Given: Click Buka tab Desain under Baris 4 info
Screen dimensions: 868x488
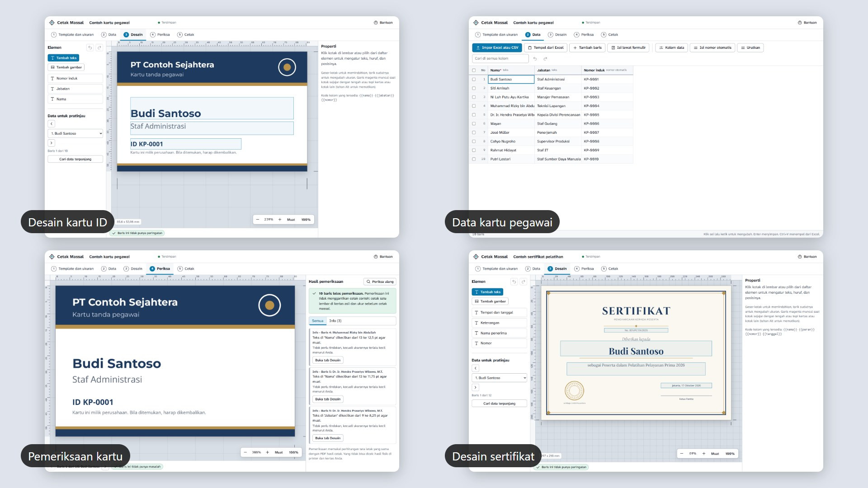Looking at the screenshot, I should point(328,360).
